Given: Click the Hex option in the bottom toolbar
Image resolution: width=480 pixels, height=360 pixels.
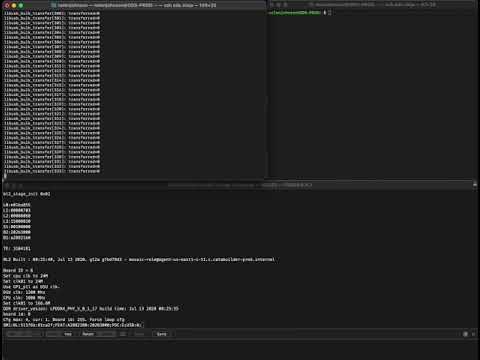Looking at the screenshot, I should (68, 334).
